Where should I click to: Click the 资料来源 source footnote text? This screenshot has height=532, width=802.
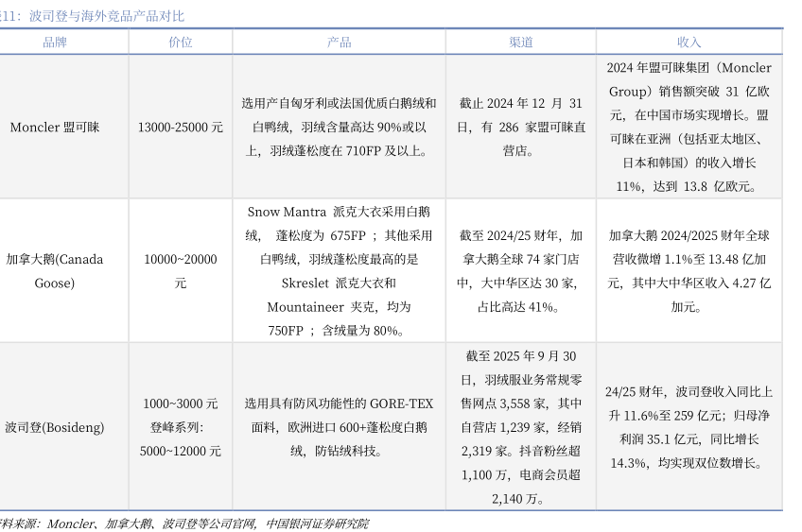pos(184,523)
